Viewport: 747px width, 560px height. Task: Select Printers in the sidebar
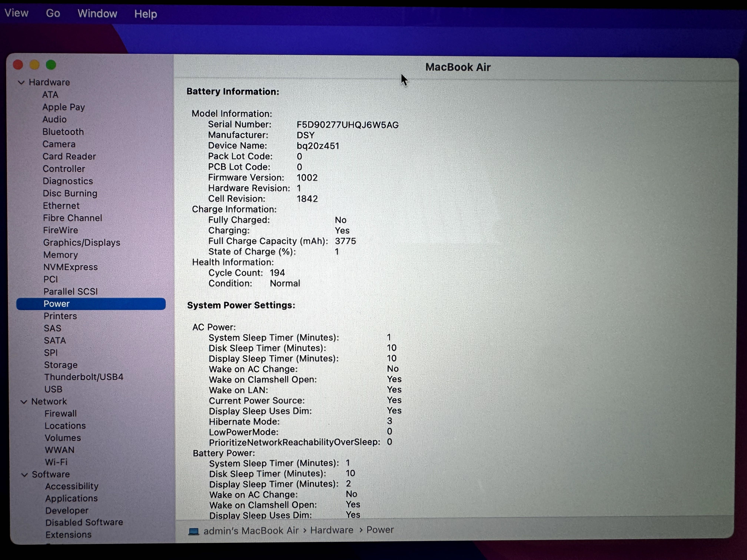pyautogui.click(x=60, y=316)
